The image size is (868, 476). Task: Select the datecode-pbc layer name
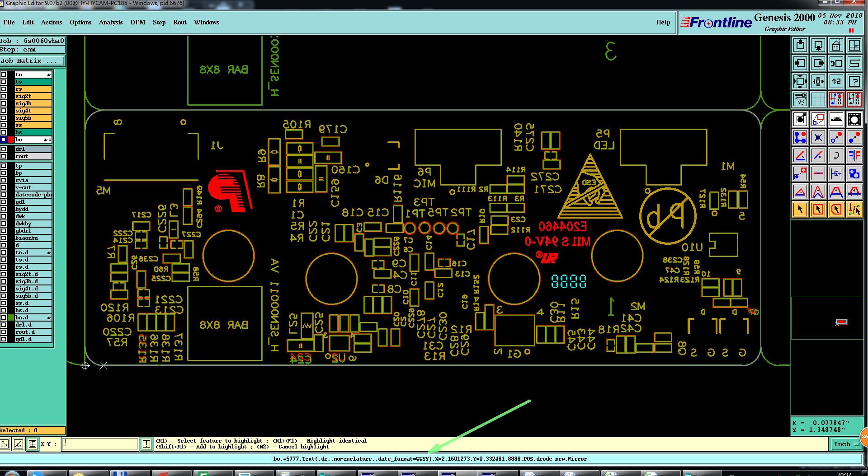click(33, 195)
